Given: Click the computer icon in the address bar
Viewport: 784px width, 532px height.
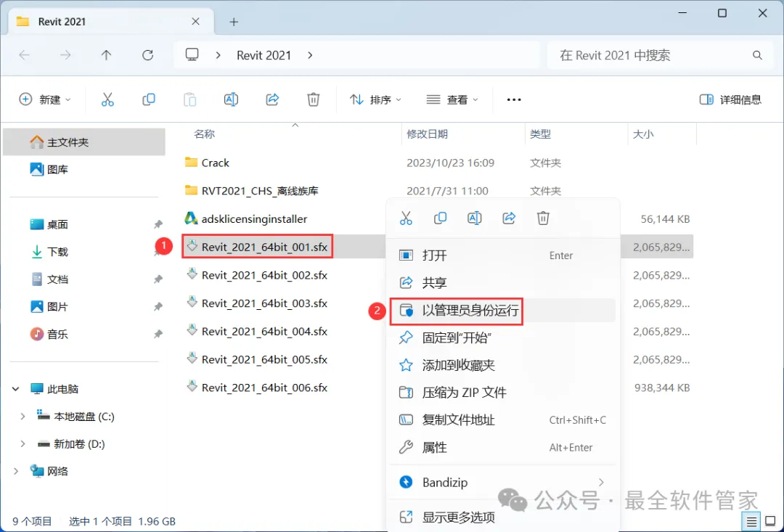Looking at the screenshot, I should coord(192,54).
